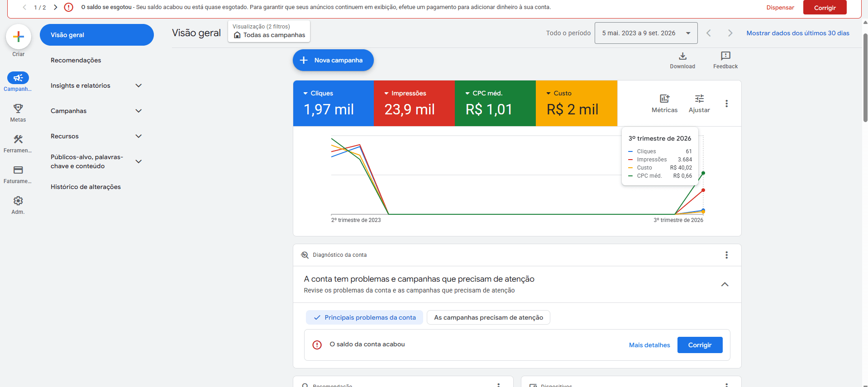Click the red alert icon in banner
Viewport: 868px width, 387px height.
[69, 7]
